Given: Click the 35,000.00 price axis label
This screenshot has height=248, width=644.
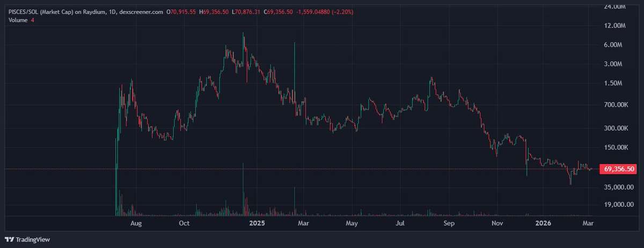Looking at the screenshot, I should (619, 187).
